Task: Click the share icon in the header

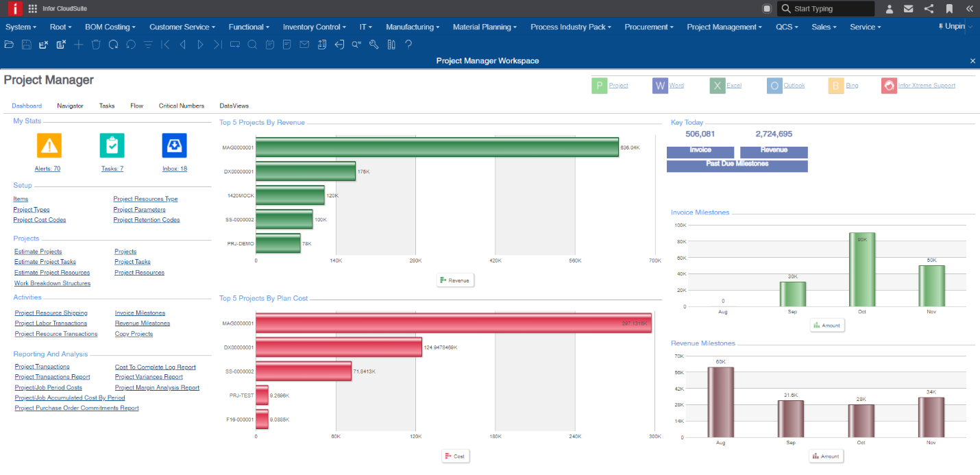Action: [x=929, y=9]
